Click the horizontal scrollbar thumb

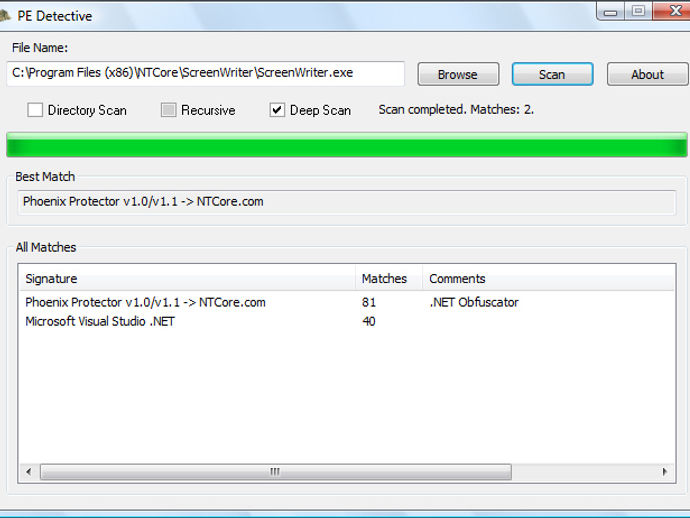click(x=275, y=472)
